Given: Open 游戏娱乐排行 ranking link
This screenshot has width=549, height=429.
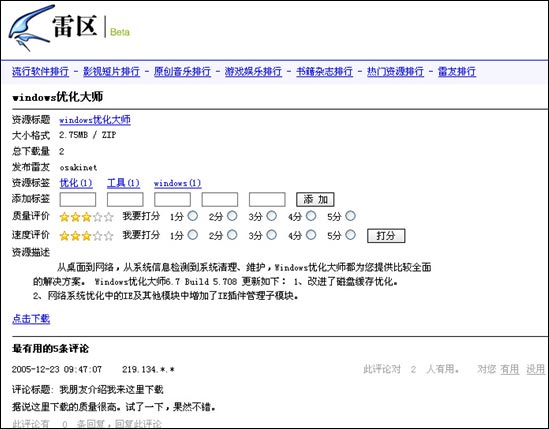Looking at the screenshot, I should click(253, 72).
